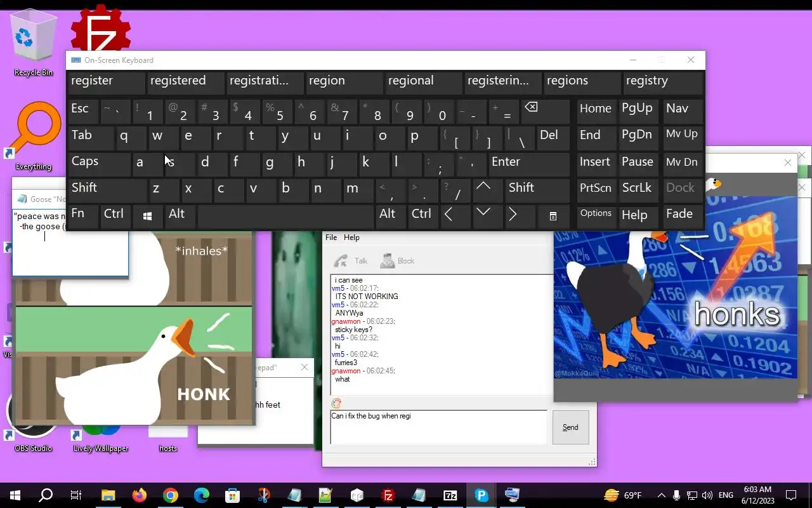812x508 pixels.
Task: Click the Mv Up key on the keyboard
Action: tap(682, 137)
